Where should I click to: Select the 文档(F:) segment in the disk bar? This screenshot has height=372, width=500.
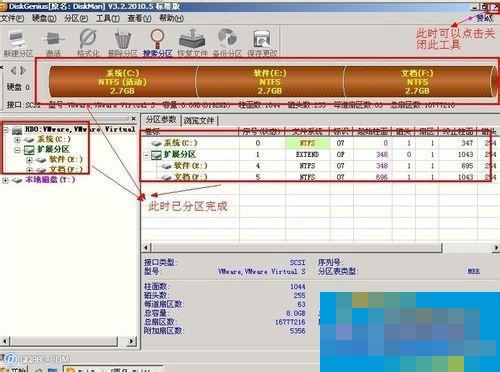[x=417, y=82]
